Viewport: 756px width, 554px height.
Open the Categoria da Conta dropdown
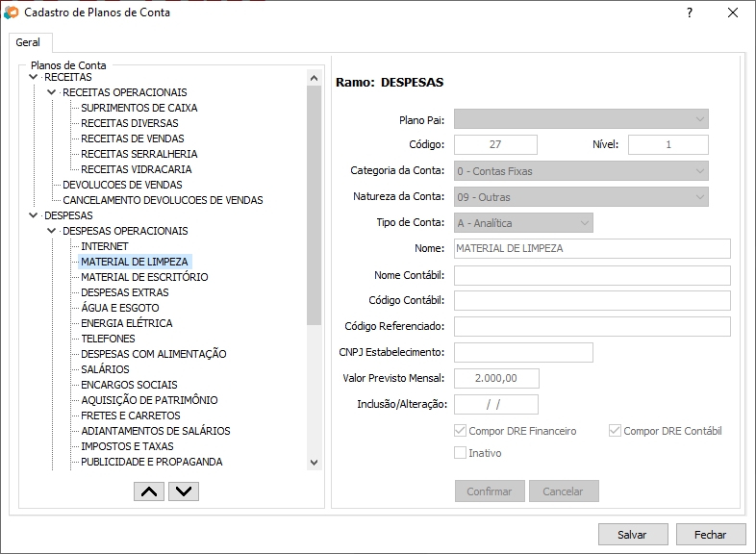(581, 171)
